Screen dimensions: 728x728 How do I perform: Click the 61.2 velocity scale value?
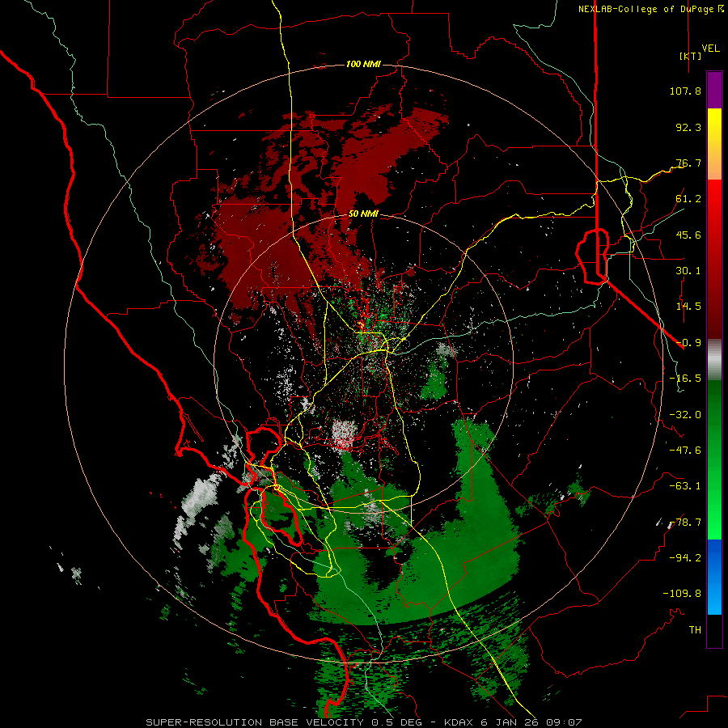[x=688, y=199]
